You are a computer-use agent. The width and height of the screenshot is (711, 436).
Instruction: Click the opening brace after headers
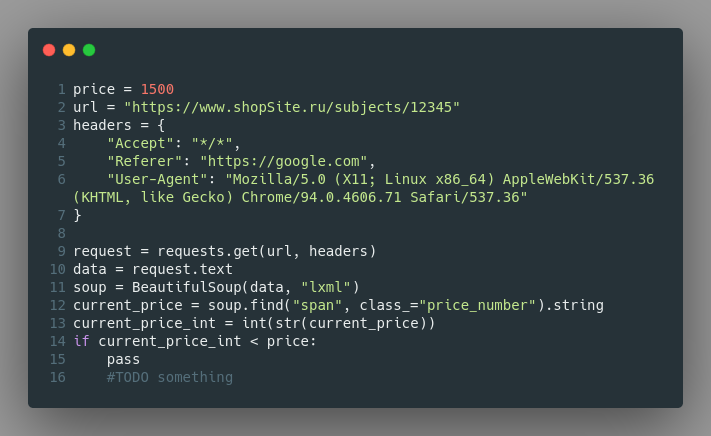coord(161,126)
